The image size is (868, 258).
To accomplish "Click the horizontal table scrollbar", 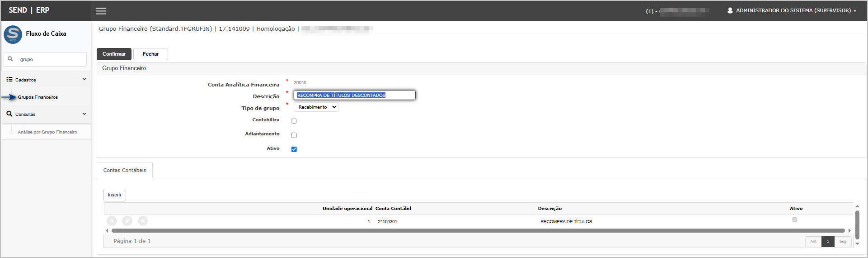I will 478,230.
